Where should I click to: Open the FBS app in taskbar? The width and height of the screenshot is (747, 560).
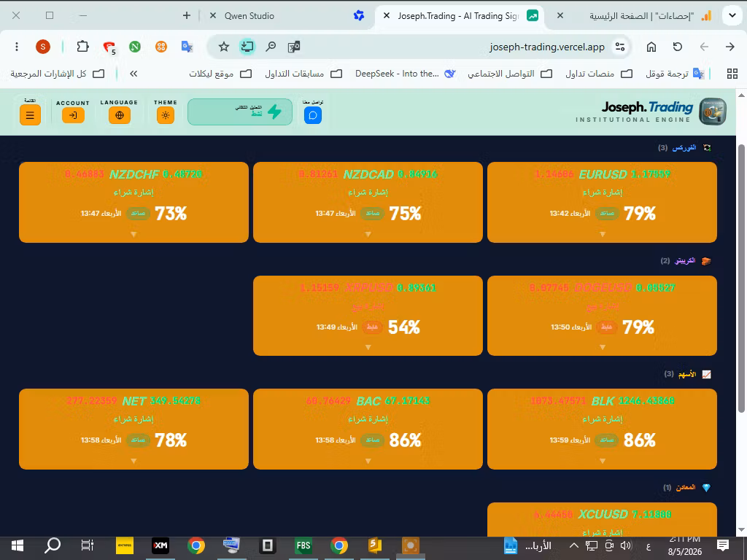303,545
